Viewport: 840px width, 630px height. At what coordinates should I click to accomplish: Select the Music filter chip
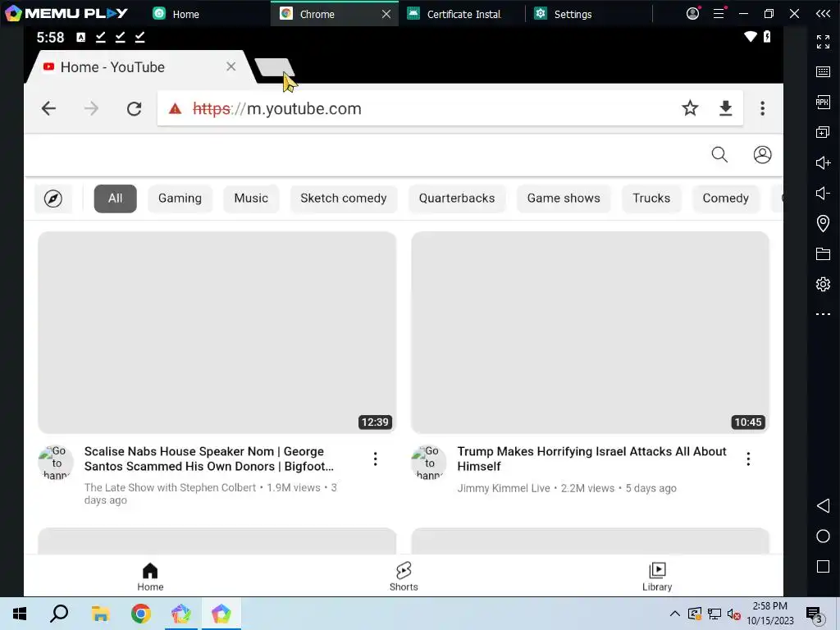251,199
